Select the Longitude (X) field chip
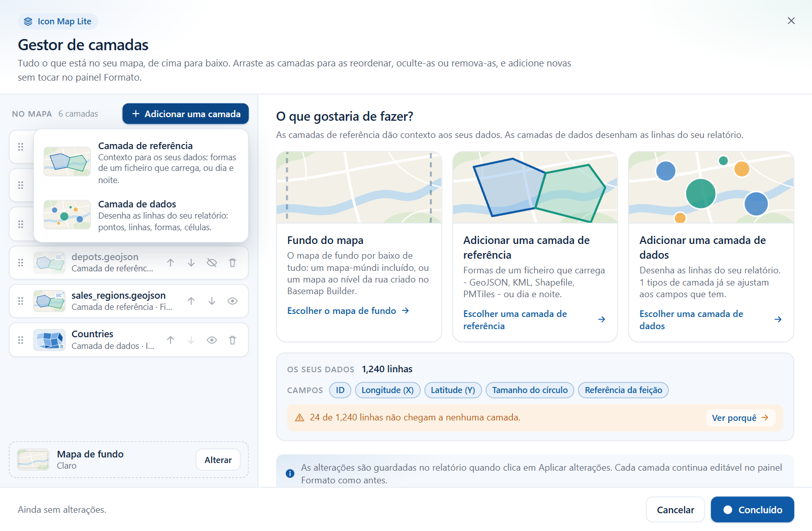 click(x=388, y=390)
